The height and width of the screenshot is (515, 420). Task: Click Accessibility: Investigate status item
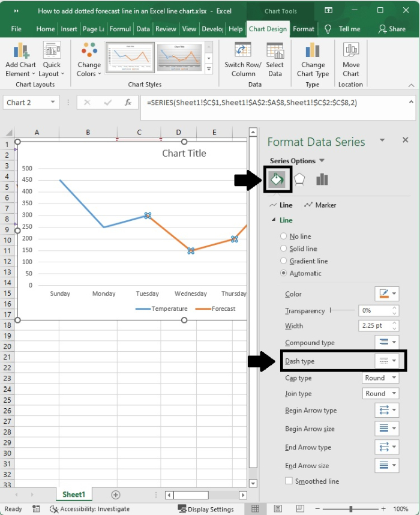point(89,509)
